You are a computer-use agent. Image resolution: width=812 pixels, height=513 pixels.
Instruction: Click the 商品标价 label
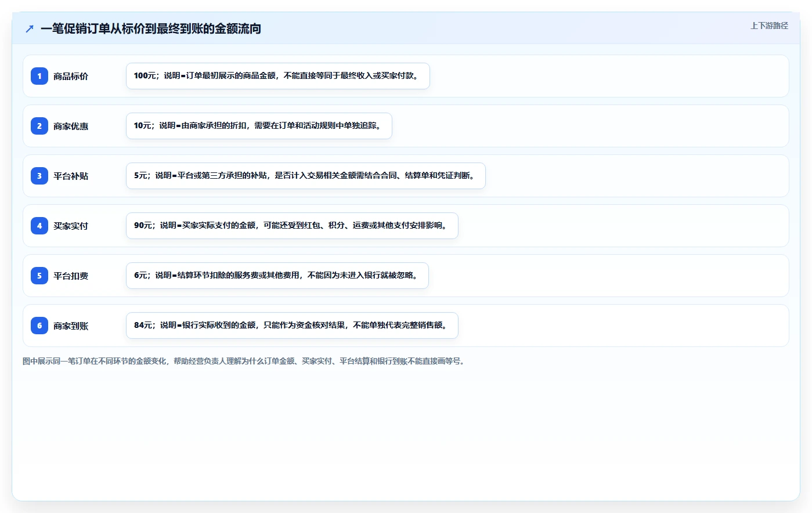point(71,76)
